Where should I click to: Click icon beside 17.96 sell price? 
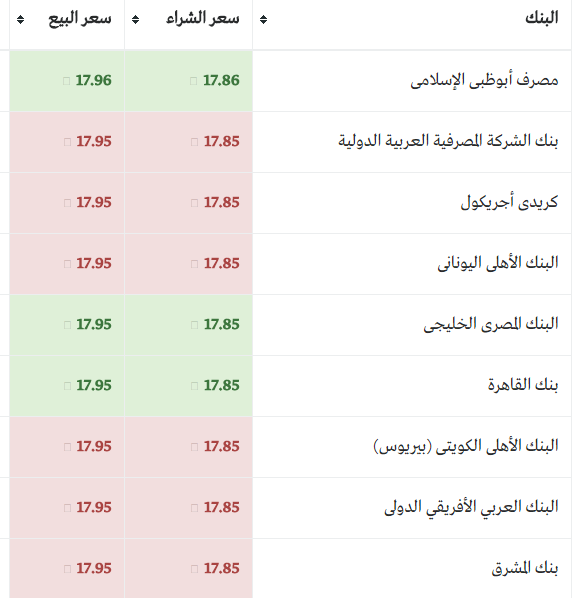point(66,81)
